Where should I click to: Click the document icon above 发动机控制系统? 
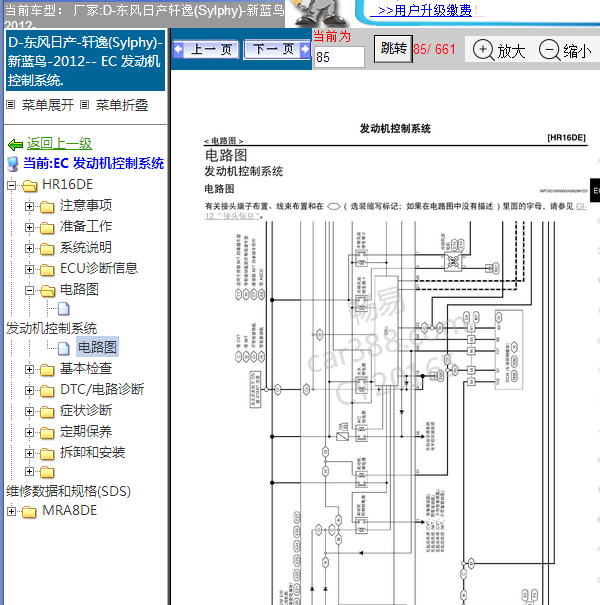[64, 309]
